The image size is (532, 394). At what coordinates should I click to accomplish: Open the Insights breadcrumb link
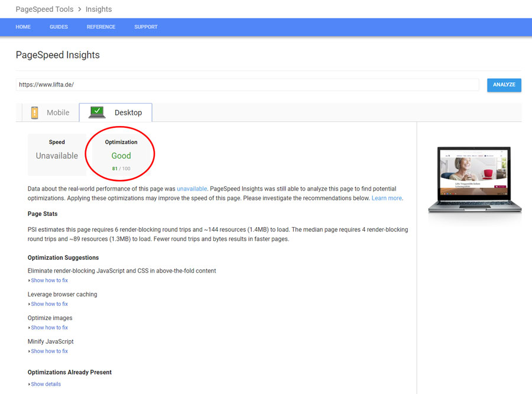tap(99, 9)
